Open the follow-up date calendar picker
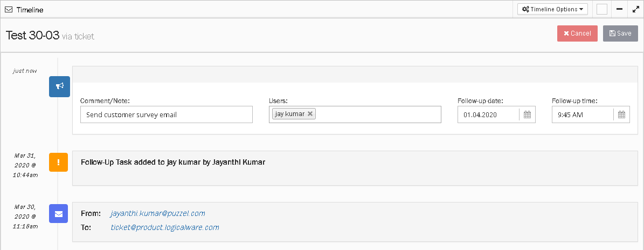The width and height of the screenshot is (644, 250). (527, 114)
